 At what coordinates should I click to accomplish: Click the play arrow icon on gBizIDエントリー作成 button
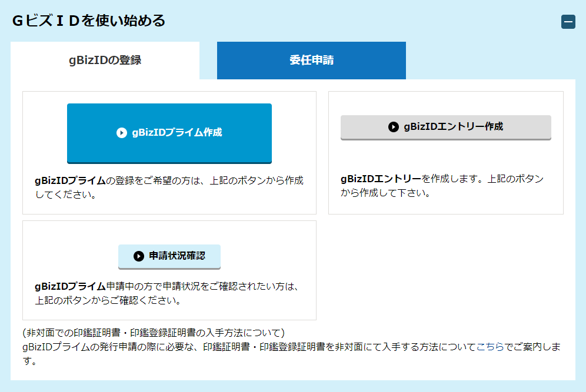392,128
